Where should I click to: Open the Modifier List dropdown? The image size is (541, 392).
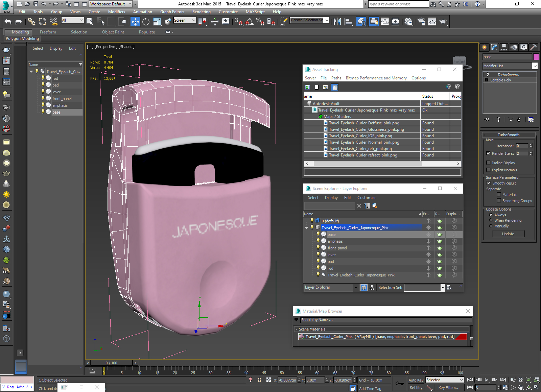[x=535, y=66]
